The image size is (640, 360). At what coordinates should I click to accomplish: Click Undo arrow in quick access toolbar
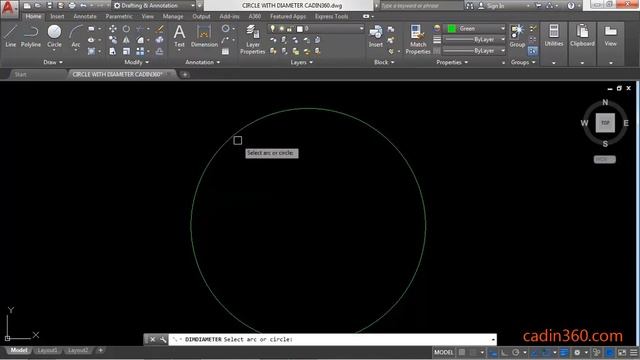click(83, 6)
